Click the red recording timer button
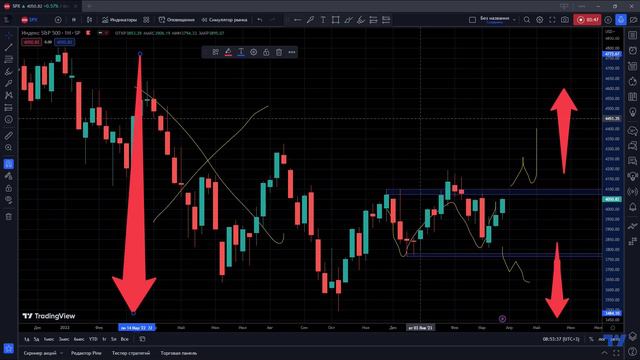Screen dimensions: 640x360 coord(587,20)
